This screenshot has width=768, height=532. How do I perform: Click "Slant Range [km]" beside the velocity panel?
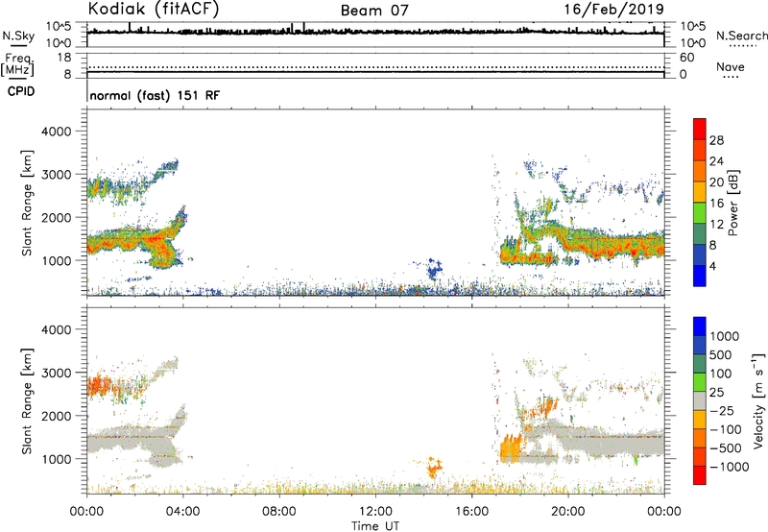pyautogui.click(x=27, y=400)
